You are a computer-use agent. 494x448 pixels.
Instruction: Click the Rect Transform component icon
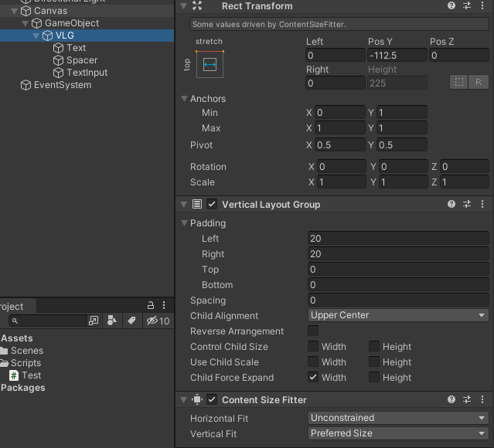point(197,5)
